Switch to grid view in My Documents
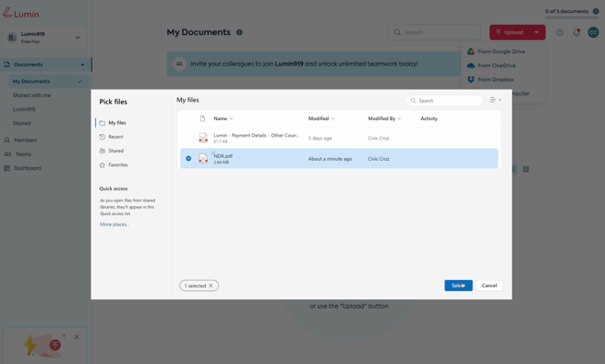 click(x=526, y=169)
